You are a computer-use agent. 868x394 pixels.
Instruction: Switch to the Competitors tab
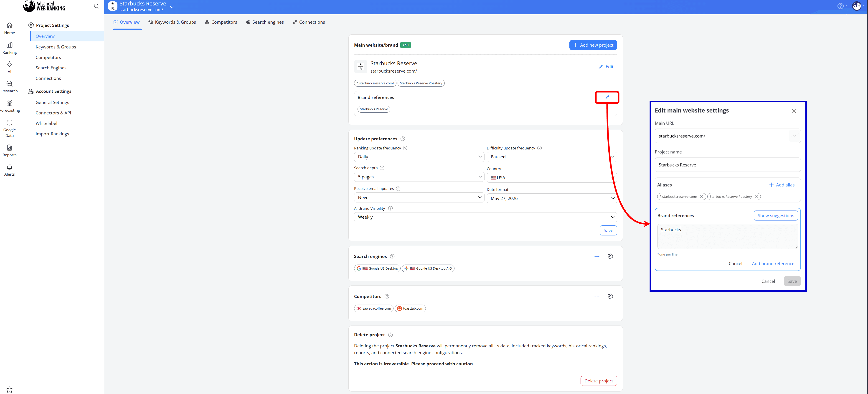(221, 22)
